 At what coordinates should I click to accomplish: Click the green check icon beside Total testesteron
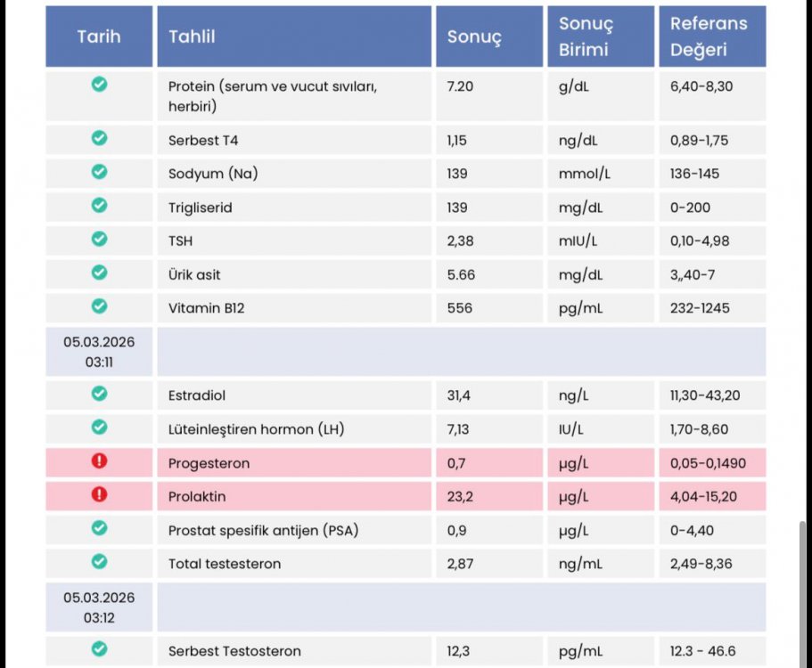coord(100,562)
